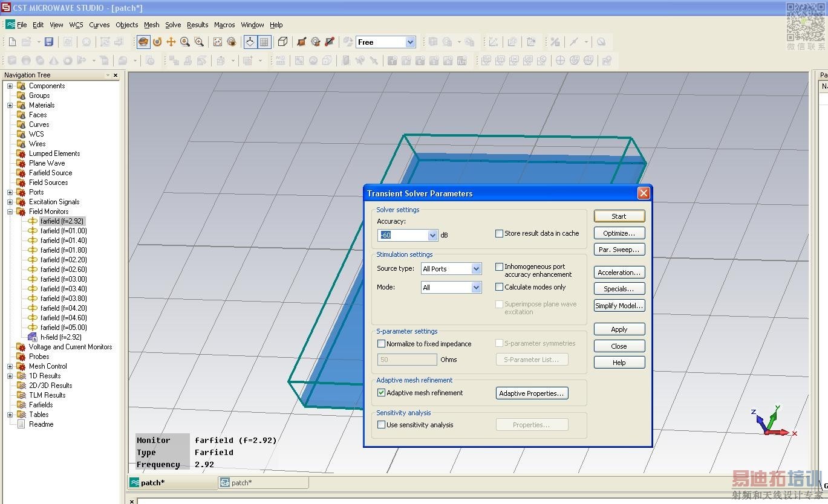The height and width of the screenshot is (504, 828).
Task: Open the Free view mode dropdown
Action: point(410,42)
